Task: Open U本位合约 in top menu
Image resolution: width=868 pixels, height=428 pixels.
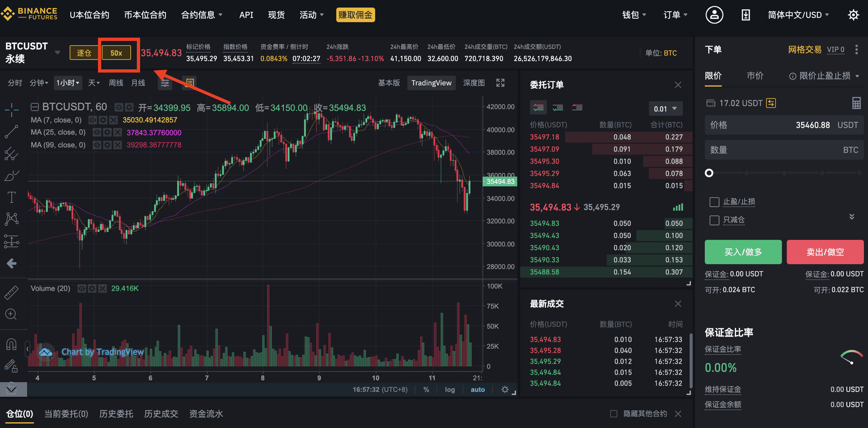Action: (89, 15)
